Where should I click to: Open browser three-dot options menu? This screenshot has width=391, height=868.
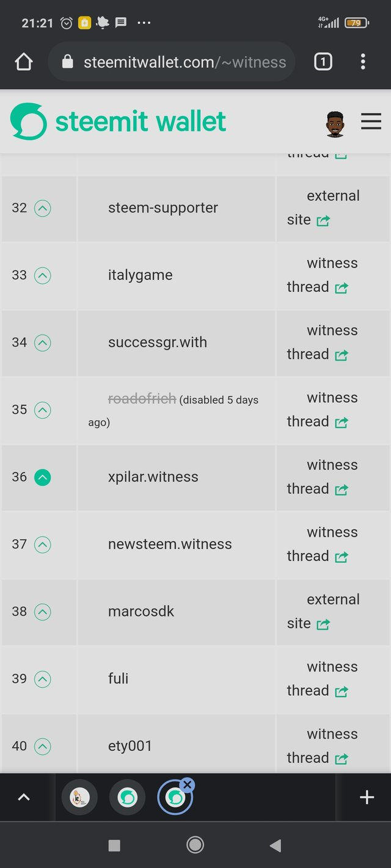tap(363, 62)
